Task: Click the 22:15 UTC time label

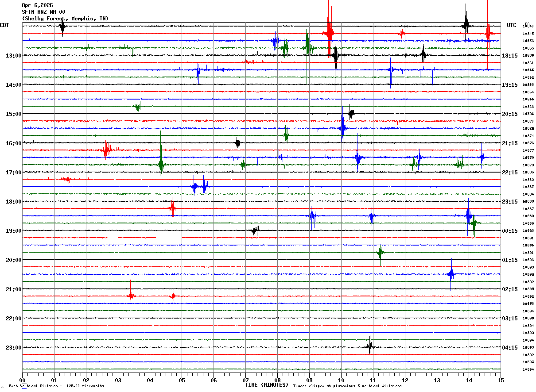Action: 510,173
